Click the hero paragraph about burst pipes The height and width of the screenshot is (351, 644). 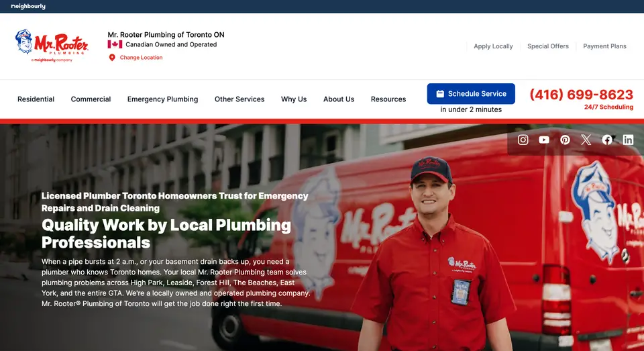(x=176, y=283)
